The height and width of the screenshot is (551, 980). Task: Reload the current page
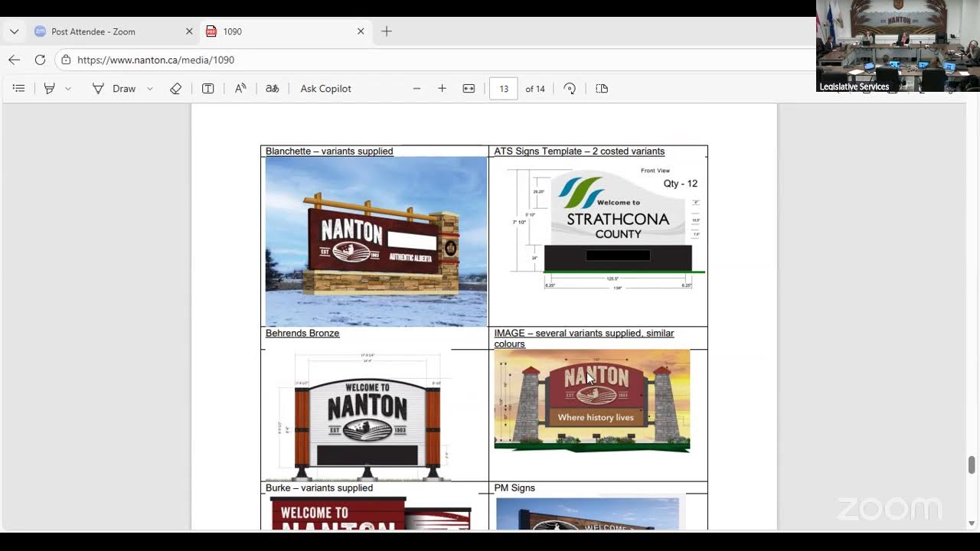40,60
